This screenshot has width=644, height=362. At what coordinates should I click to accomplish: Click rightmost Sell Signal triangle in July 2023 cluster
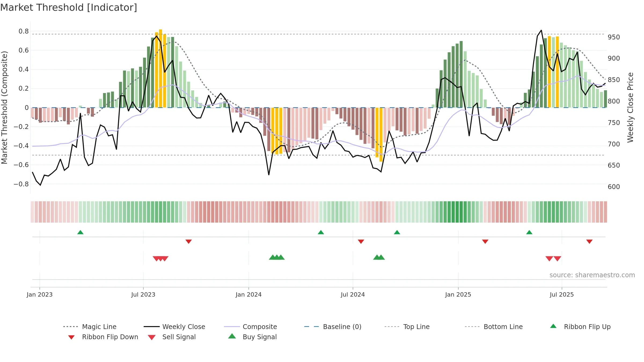165,258
